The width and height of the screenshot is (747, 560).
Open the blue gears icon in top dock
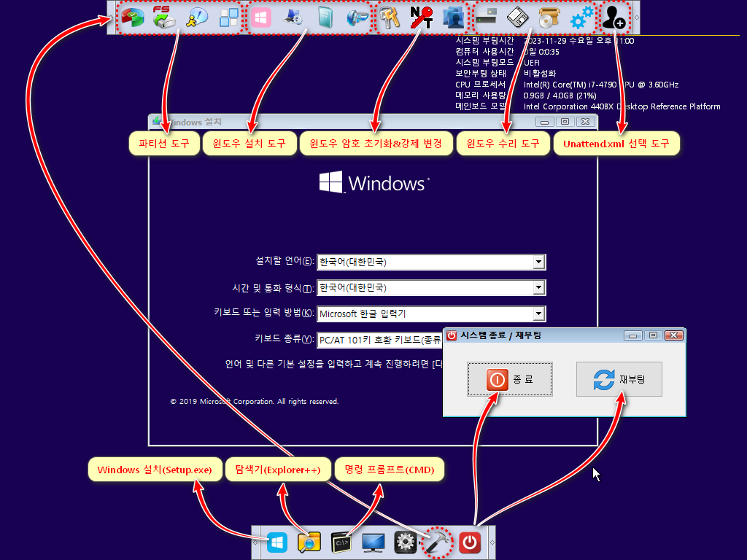click(x=582, y=17)
